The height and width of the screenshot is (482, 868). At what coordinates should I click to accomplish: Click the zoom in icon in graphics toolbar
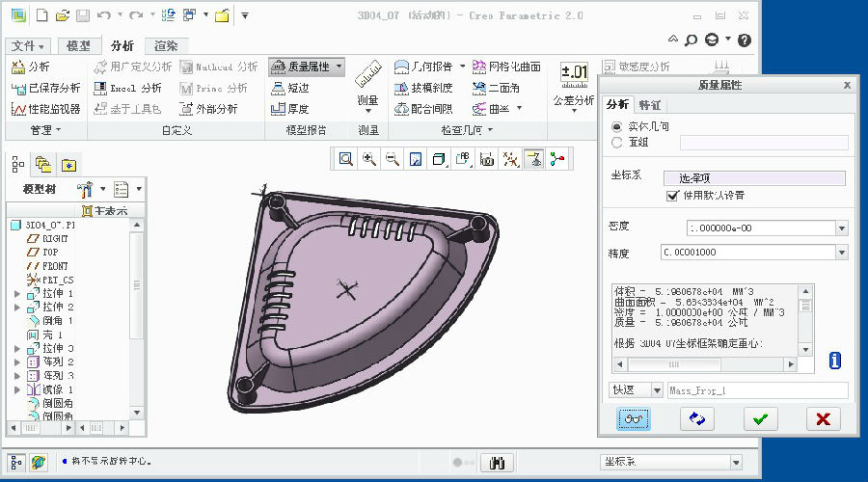pos(368,159)
